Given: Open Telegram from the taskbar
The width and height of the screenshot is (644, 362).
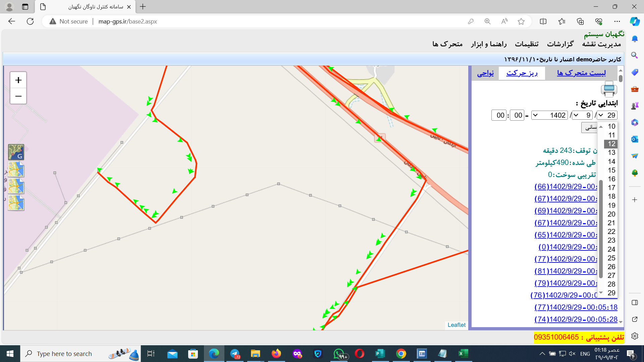Looking at the screenshot, I should [x=235, y=354].
